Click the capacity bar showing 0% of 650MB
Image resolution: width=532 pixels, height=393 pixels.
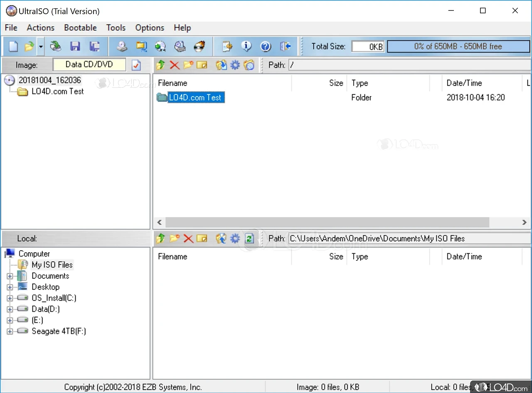pos(458,47)
